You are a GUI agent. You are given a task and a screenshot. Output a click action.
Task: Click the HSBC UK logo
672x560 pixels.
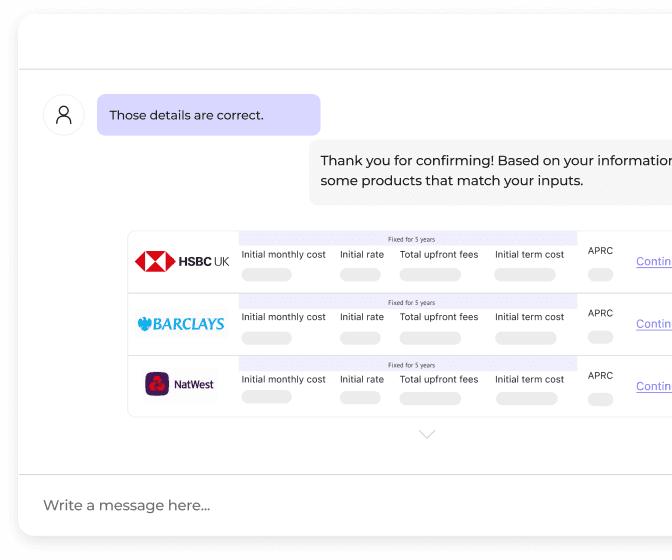pos(182,261)
